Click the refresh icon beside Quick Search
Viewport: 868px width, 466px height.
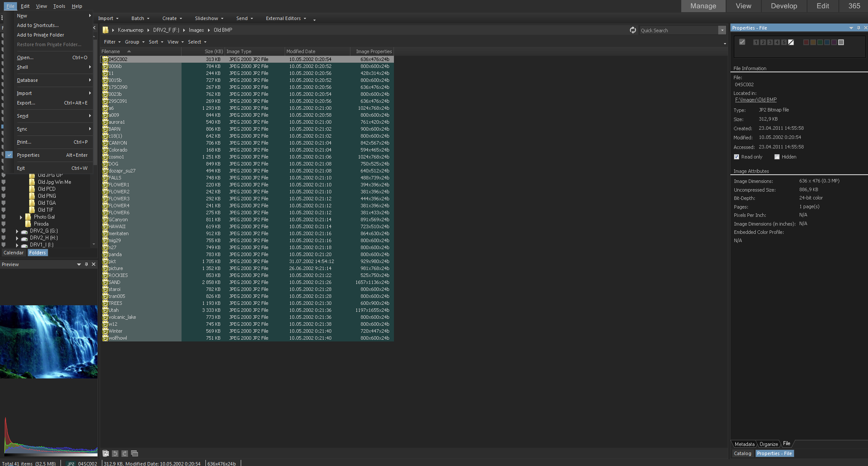click(632, 30)
